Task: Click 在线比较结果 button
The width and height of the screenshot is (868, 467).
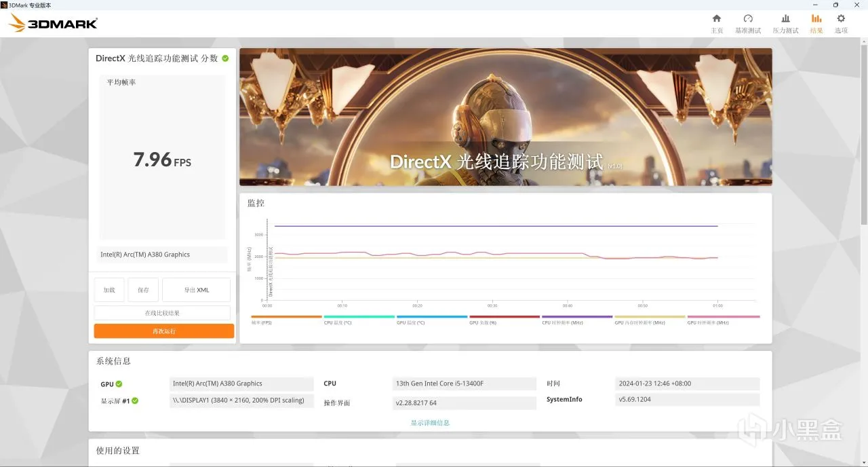Action: pos(162,313)
